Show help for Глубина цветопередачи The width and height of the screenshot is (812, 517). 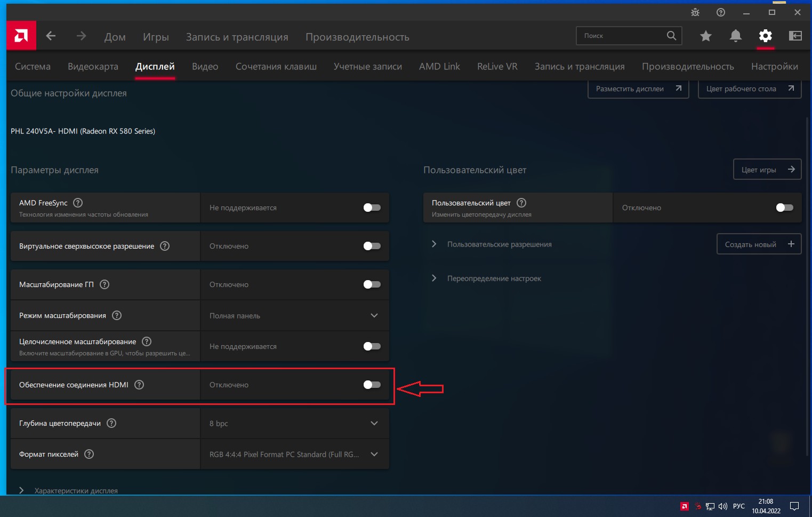pyautogui.click(x=111, y=423)
